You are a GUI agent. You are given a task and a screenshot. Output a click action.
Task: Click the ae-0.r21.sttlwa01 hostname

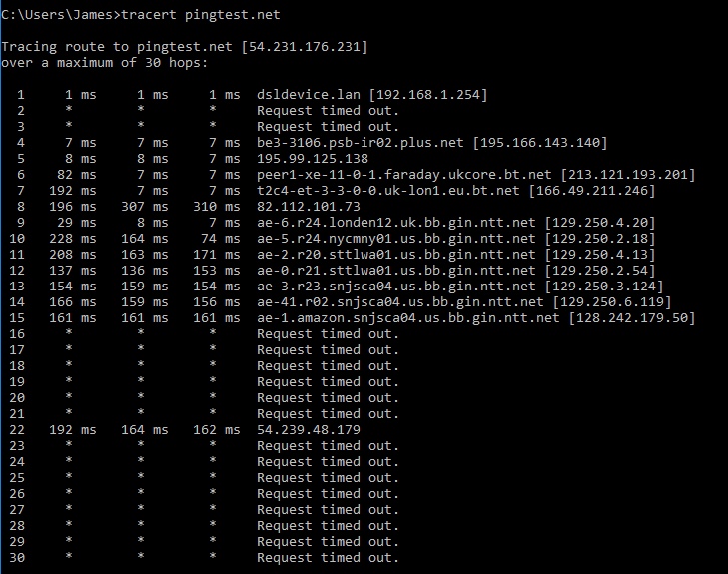(x=396, y=271)
